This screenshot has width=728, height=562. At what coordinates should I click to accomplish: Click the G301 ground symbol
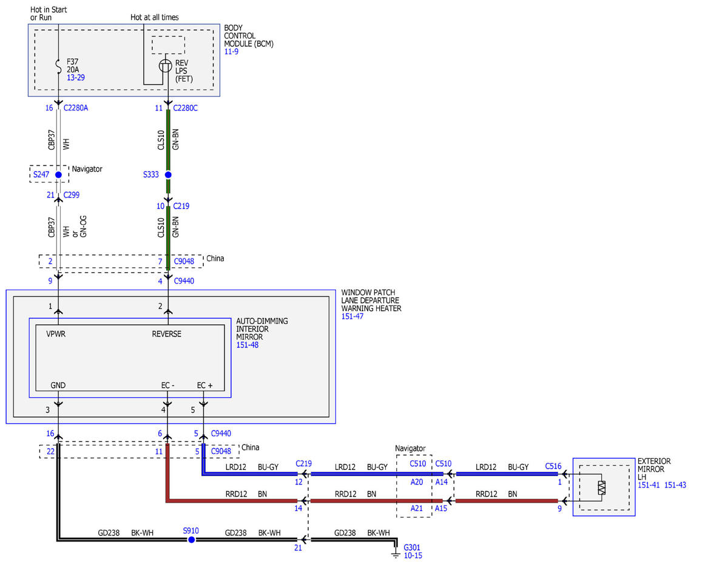pyautogui.click(x=396, y=552)
